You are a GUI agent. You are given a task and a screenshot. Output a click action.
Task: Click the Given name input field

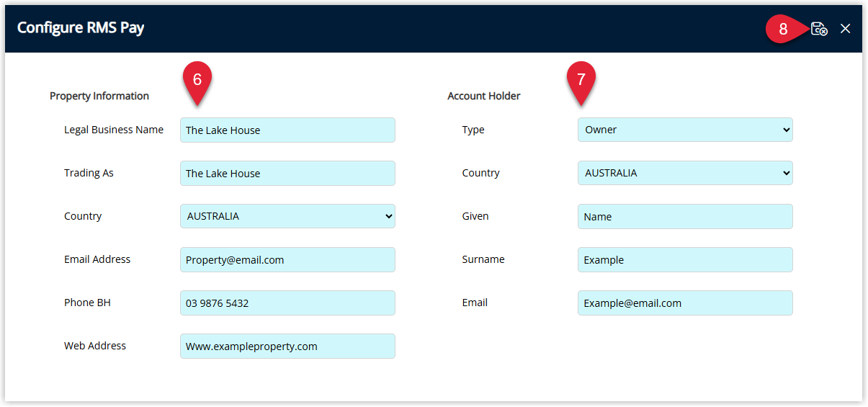[x=685, y=216]
